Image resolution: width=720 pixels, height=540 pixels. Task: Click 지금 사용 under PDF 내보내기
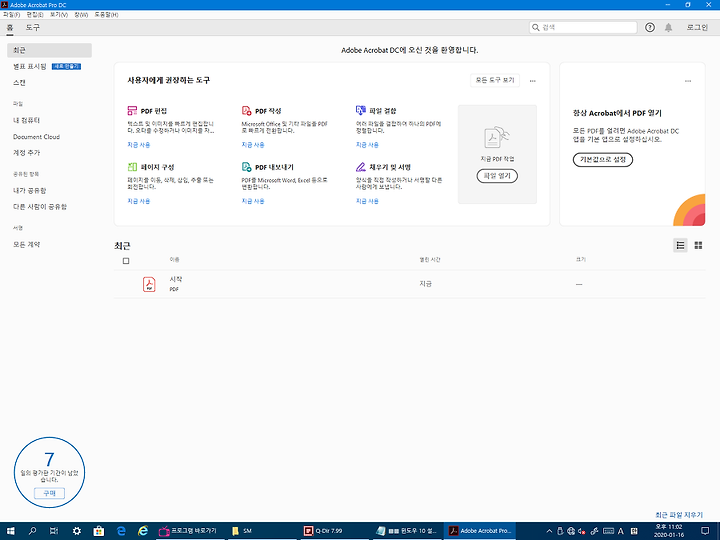tap(253, 201)
